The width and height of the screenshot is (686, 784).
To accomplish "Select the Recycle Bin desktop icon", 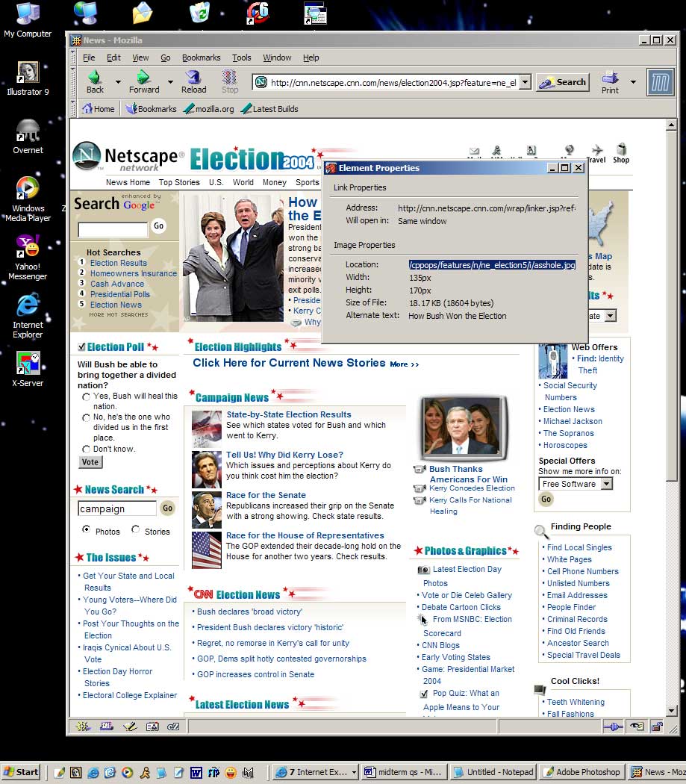I will click(x=199, y=13).
